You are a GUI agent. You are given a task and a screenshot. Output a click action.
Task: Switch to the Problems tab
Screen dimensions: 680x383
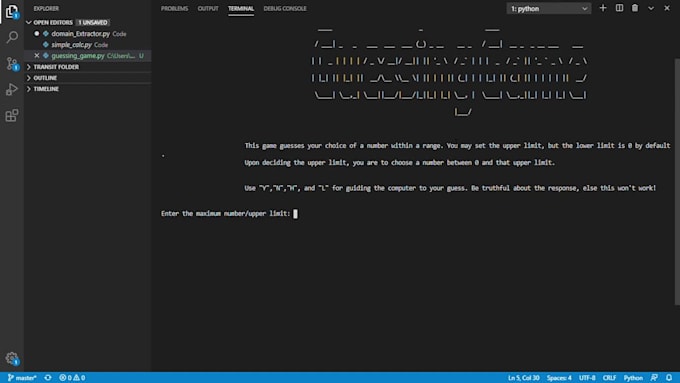click(x=174, y=8)
